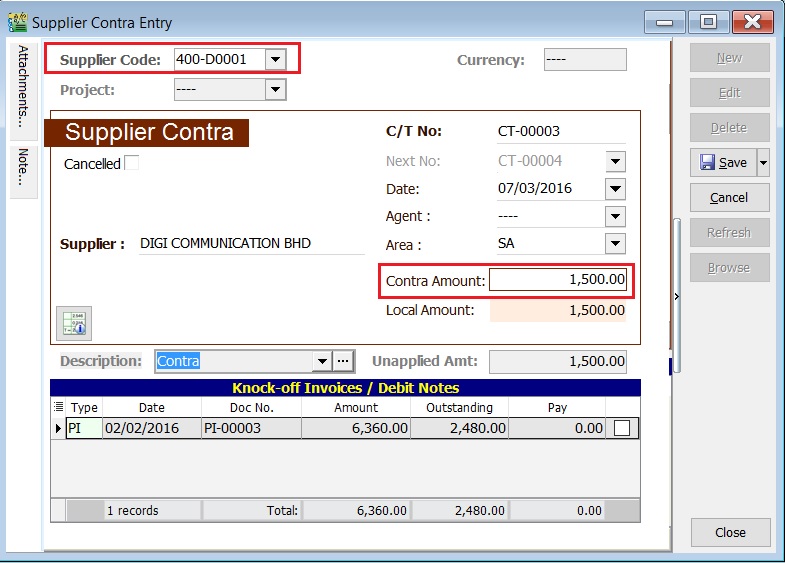This screenshot has height=563, width=785.
Task: Tick the Pay checkbox for PI-00003
Action: point(622,428)
